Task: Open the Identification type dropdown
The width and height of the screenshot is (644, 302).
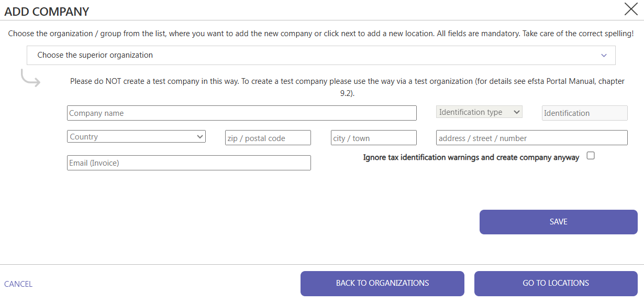Action: tap(479, 112)
